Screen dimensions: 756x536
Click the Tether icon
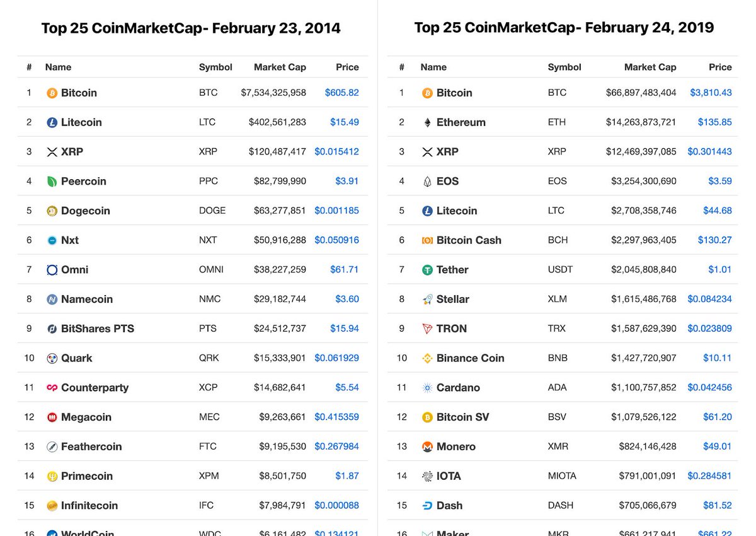point(427,270)
